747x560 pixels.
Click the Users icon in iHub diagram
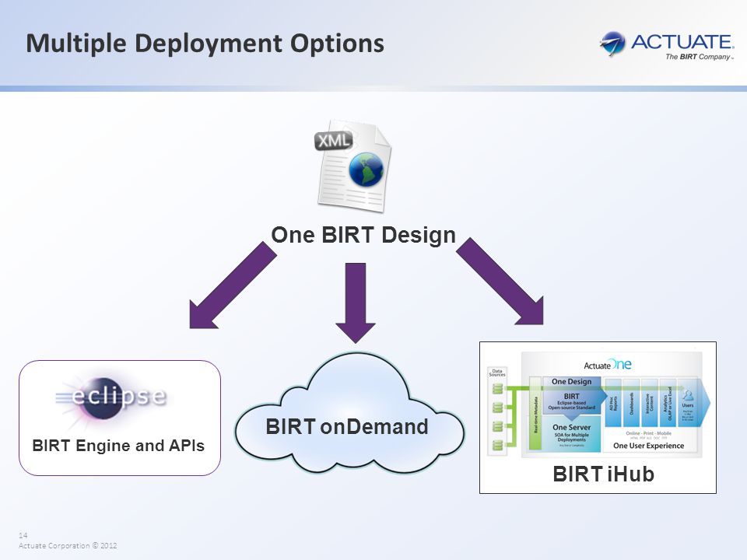tap(687, 395)
